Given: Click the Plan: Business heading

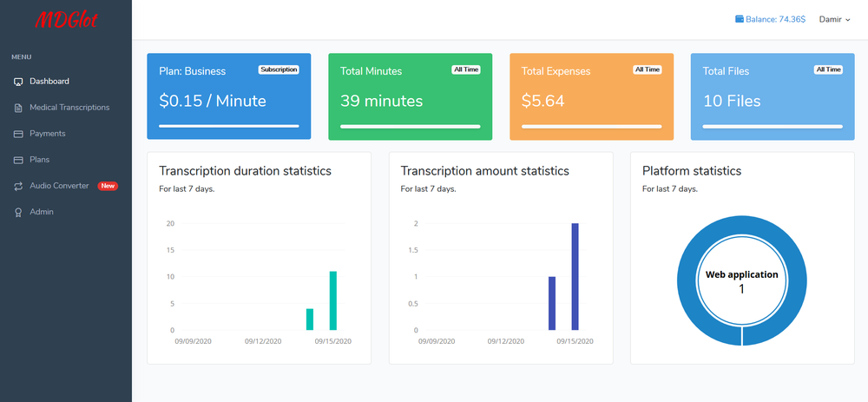Looking at the screenshot, I should [192, 71].
